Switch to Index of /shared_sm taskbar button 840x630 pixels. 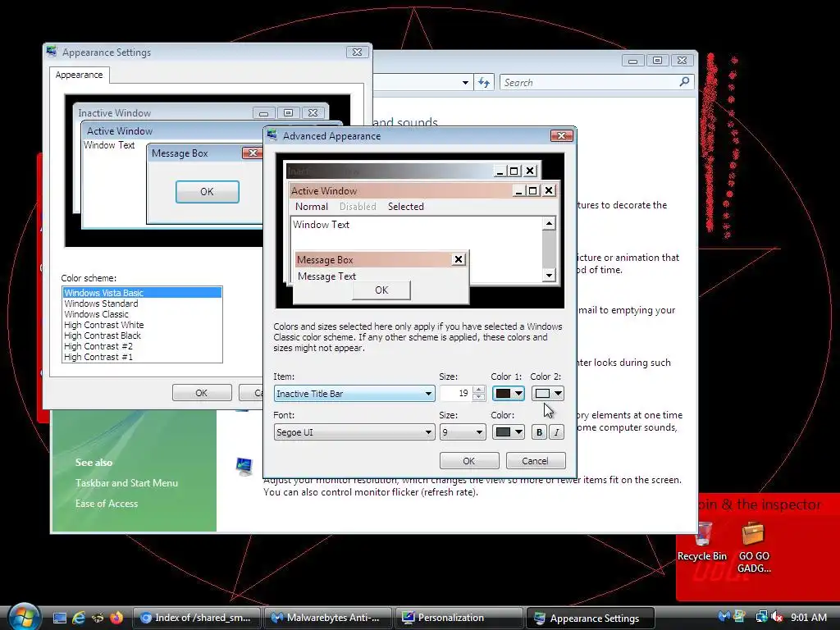(x=196, y=618)
